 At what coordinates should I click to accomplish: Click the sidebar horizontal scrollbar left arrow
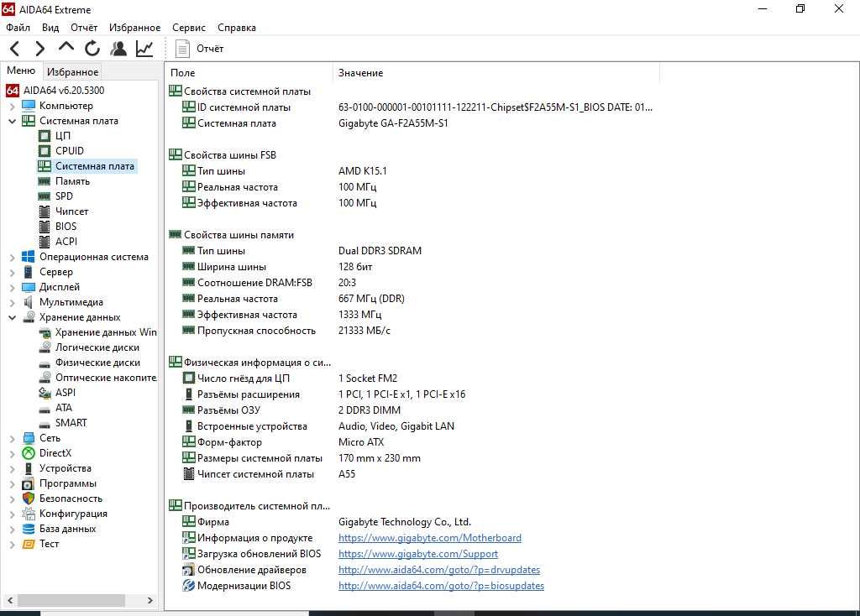tap(10, 601)
